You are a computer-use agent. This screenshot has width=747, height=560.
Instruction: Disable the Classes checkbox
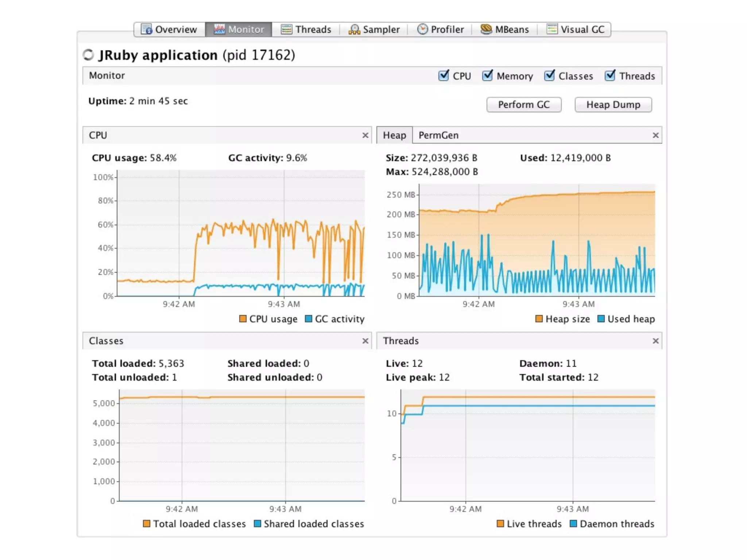tap(549, 75)
